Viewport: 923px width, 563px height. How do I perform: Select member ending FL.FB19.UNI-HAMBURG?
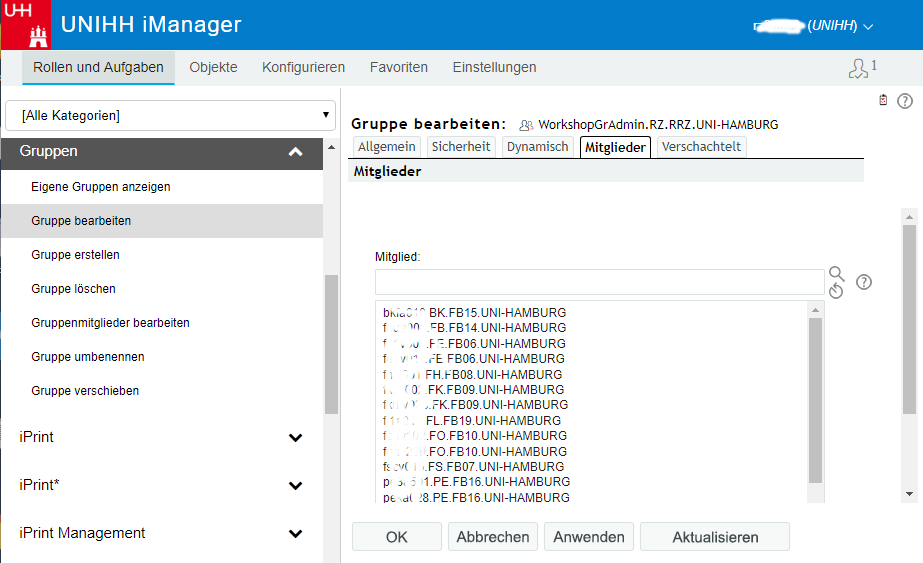point(472,421)
